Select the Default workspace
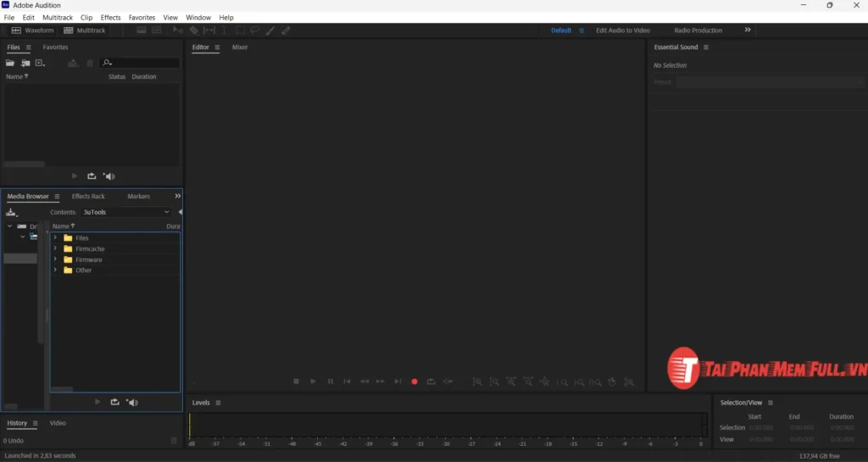Image resolution: width=868 pixels, height=462 pixels. 561,31
